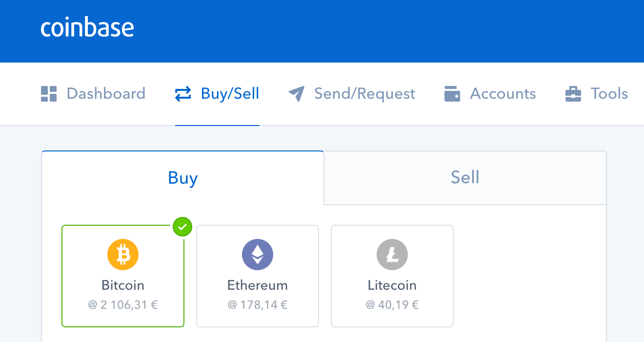Image resolution: width=644 pixels, height=342 pixels.
Task: Click the purple Ethereum icon
Action: [x=258, y=255]
